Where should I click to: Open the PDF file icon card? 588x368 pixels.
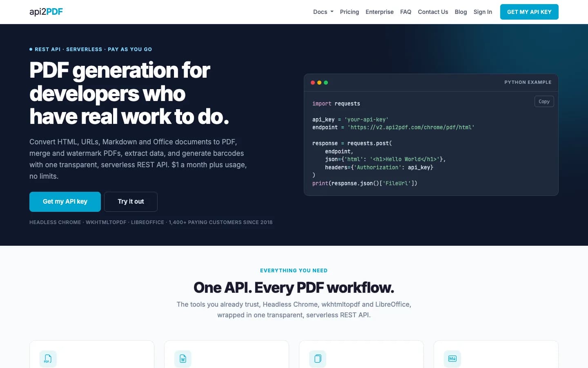(x=92, y=354)
